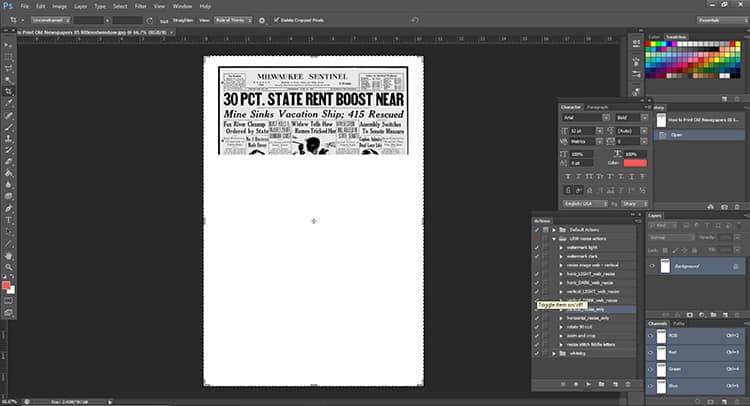This screenshot has height=406, width=750.
Task: Hide the Green channel
Action: pyautogui.click(x=651, y=369)
